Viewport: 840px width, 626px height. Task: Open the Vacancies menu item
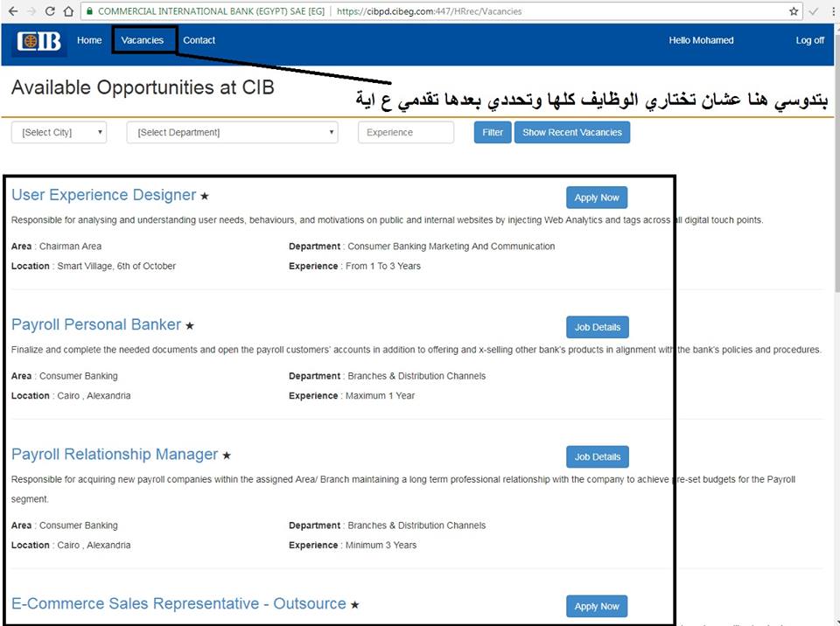pyautogui.click(x=142, y=40)
